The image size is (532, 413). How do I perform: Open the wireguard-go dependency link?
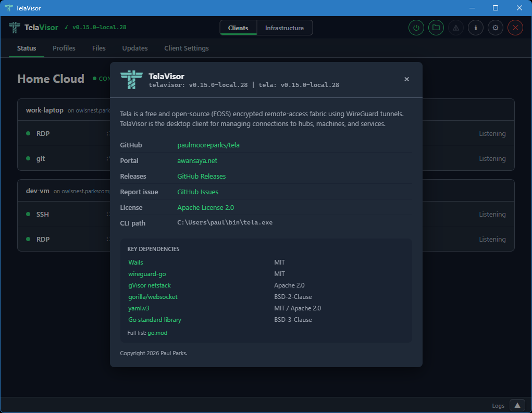(x=147, y=274)
